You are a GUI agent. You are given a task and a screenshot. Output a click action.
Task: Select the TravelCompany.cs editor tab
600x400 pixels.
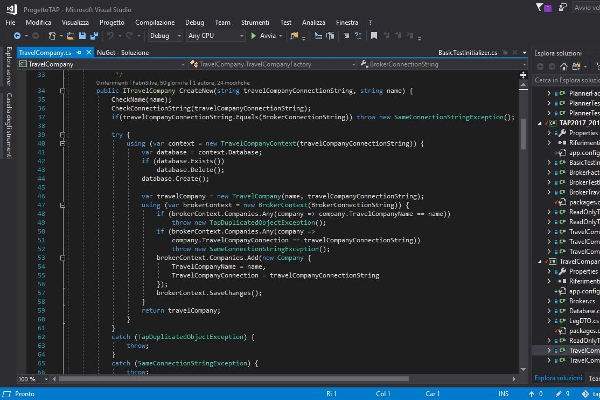[45, 52]
